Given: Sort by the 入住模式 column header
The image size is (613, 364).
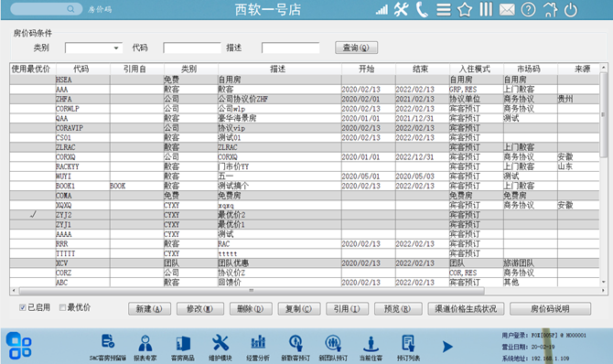Looking at the screenshot, I should pos(476,70).
